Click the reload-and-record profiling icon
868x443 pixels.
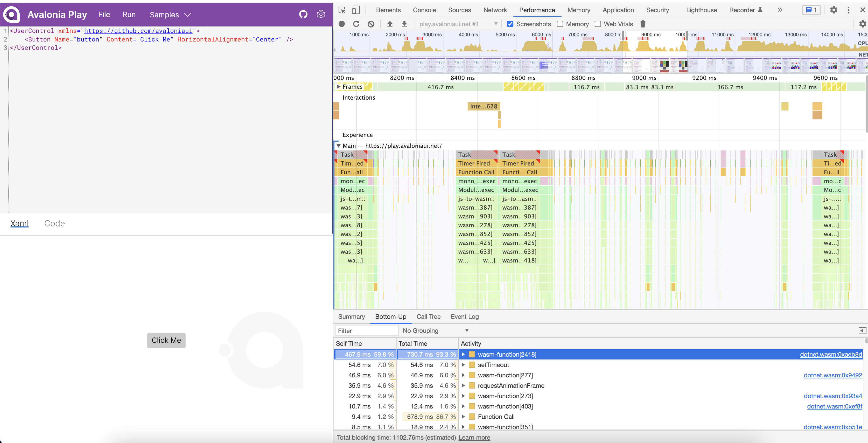coord(356,24)
